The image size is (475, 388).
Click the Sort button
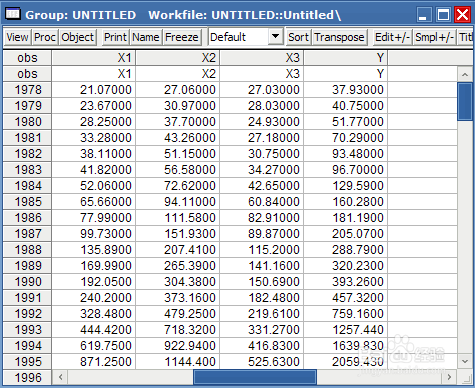[x=298, y=37]
